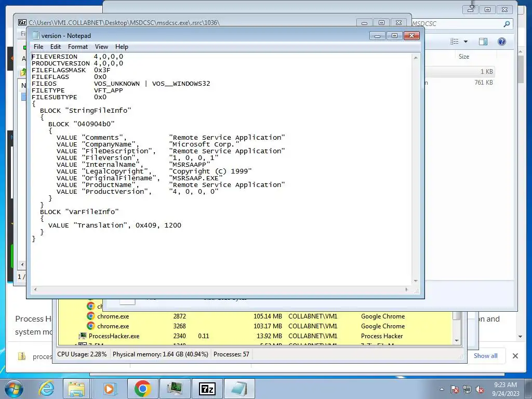Click the COLLABNET\VM1 user cell for ProcessHacker.exe
This screenshot has width=532, height=399.
click(312, 336)
